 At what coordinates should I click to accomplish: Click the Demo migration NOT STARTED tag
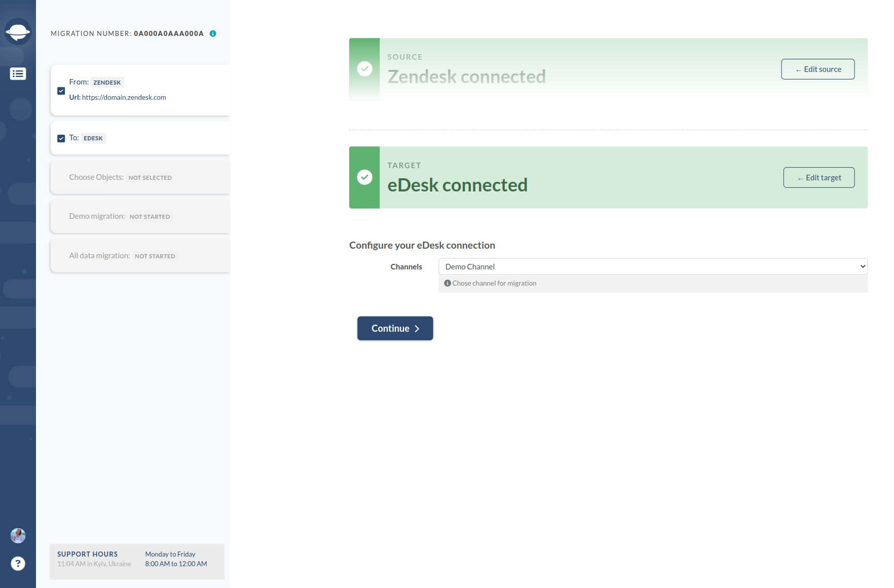[150, 217]
